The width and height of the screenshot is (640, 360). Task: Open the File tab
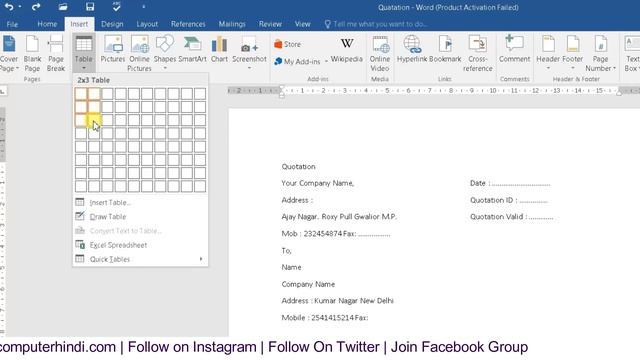[x=12, y=24]
